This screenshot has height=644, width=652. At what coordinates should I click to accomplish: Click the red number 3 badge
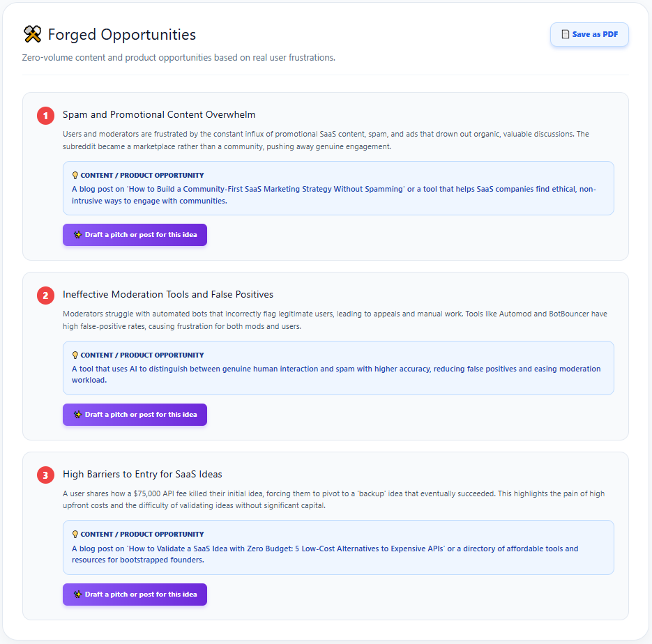(x=46, y=475)
